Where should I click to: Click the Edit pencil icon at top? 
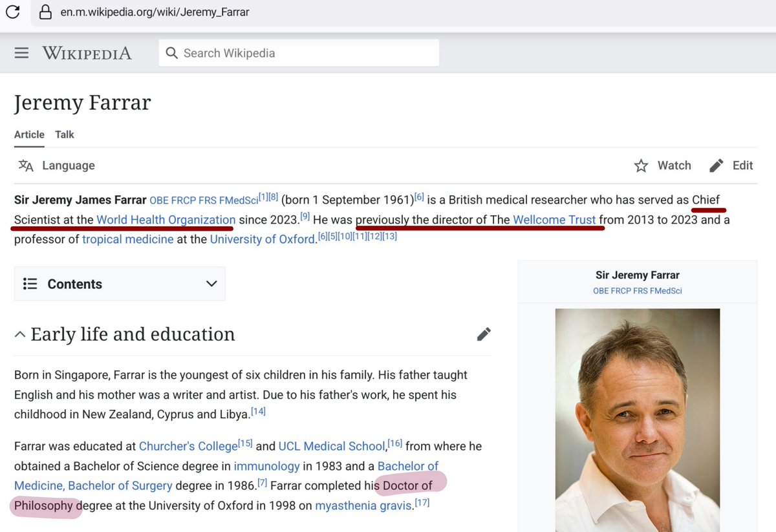click(x=716, y=165)
